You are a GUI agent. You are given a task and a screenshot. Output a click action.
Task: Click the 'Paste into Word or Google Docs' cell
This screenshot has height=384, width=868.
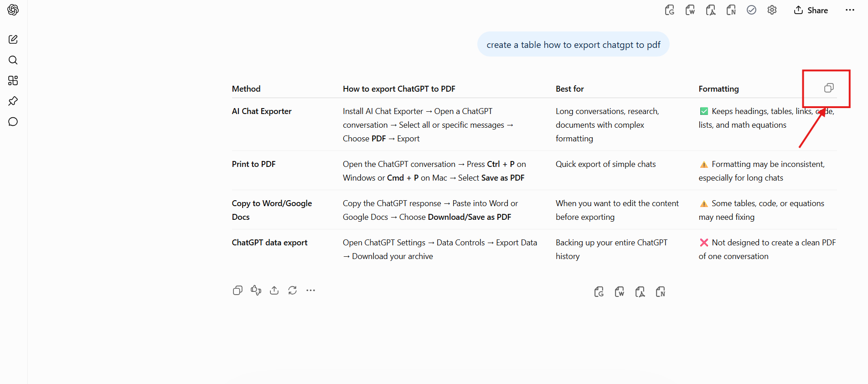(430, 210)
